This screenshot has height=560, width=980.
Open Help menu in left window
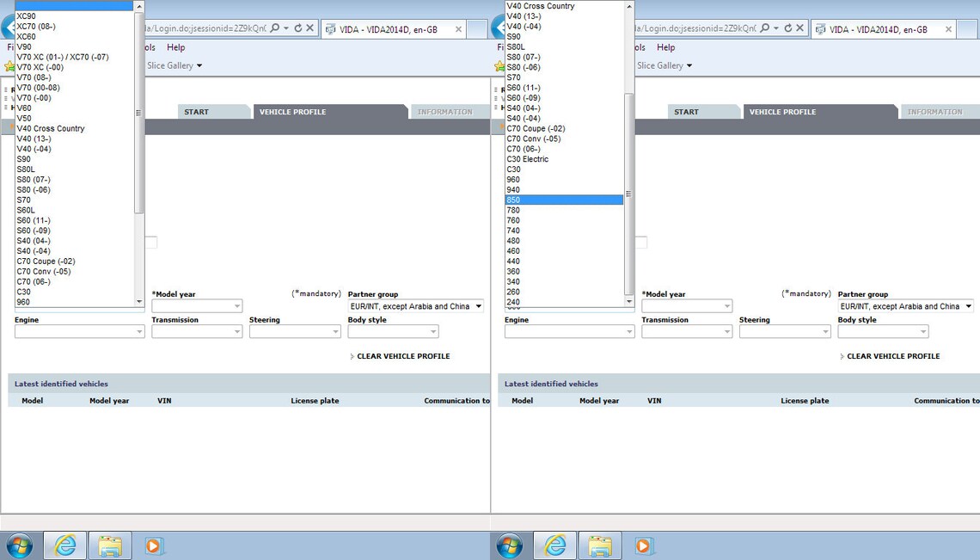coord(175,47)
